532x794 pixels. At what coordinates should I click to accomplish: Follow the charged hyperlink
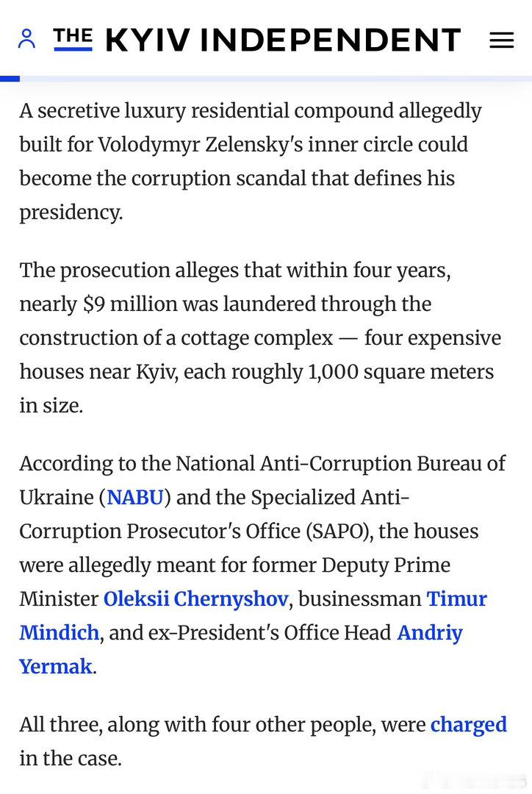point(468,725)
